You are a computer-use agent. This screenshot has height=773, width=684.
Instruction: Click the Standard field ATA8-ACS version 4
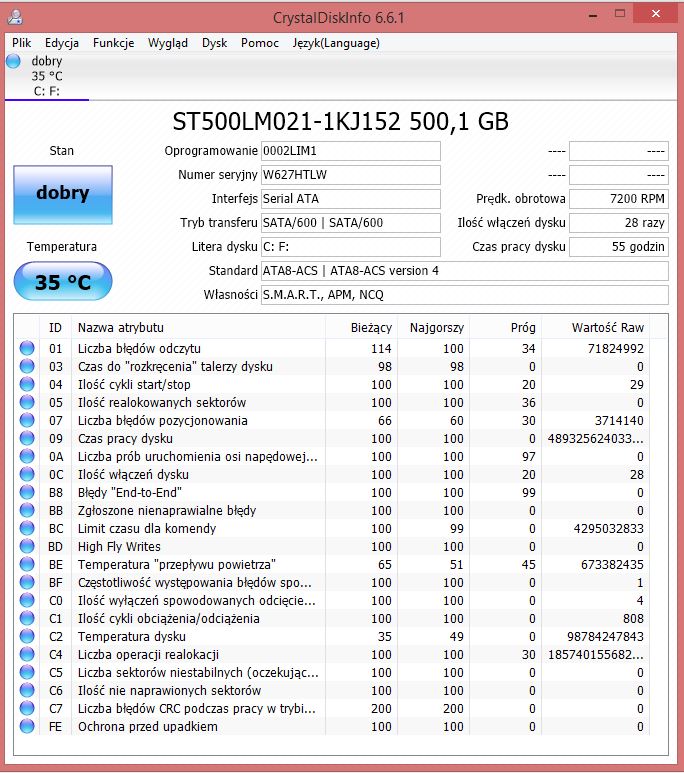(x=465, y=271)
